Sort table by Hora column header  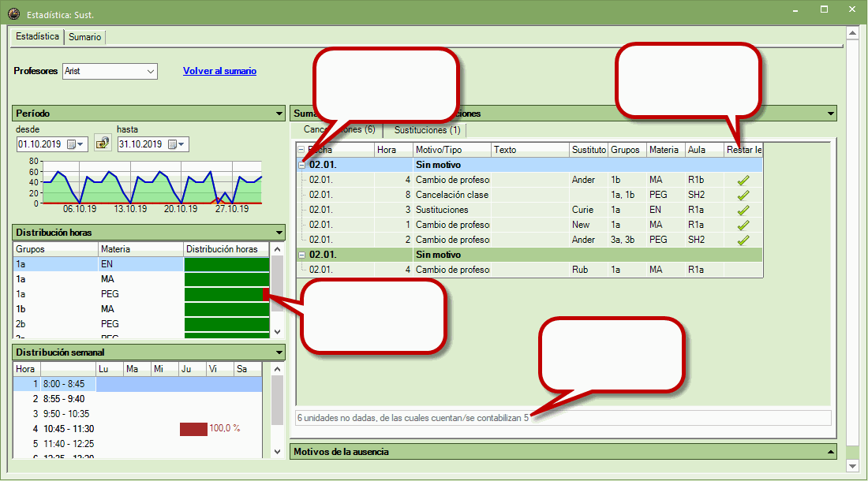394,150
